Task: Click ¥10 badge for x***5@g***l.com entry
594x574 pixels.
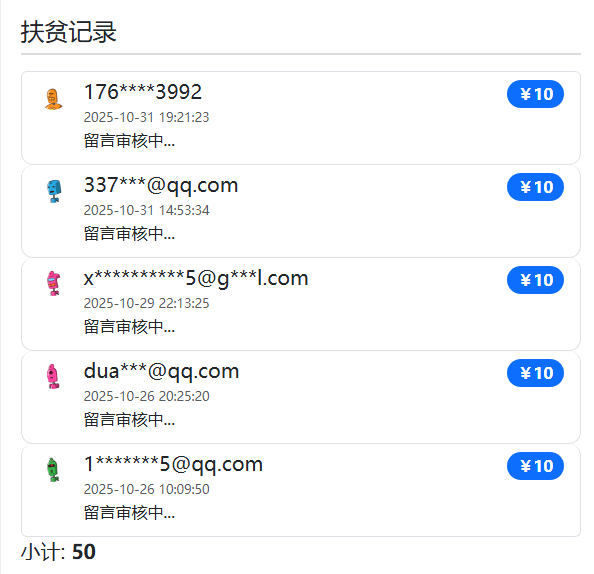Action: click(x=535, y=280)
